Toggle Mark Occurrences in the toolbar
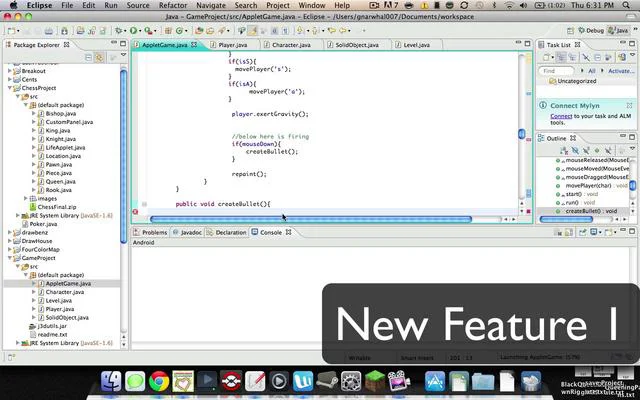The width and height of the screenshot is (640, 400). point(253,31)
